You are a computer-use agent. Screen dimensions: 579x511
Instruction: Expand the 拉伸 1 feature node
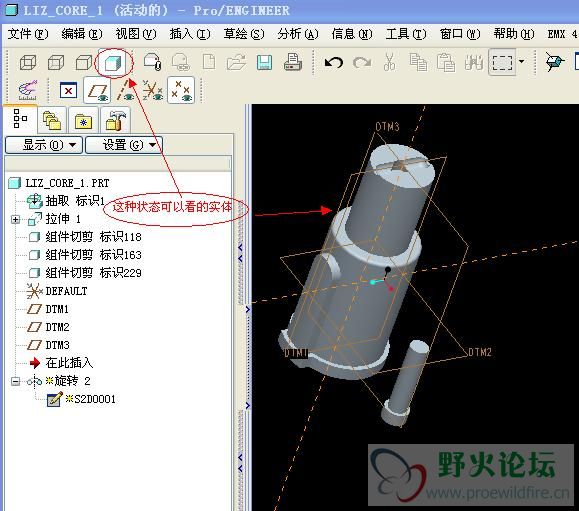pos(15,219)
